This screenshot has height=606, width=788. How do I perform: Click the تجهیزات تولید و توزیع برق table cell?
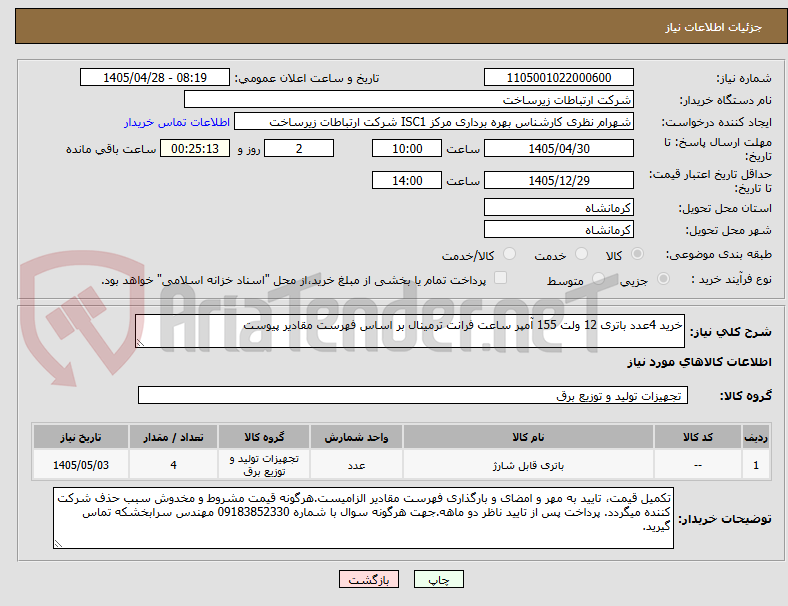(264, 465)
